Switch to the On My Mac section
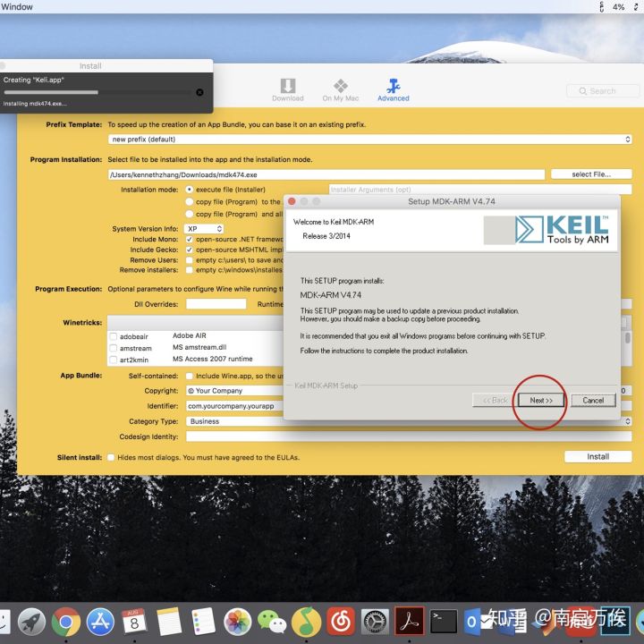 (x=341, y=90)
